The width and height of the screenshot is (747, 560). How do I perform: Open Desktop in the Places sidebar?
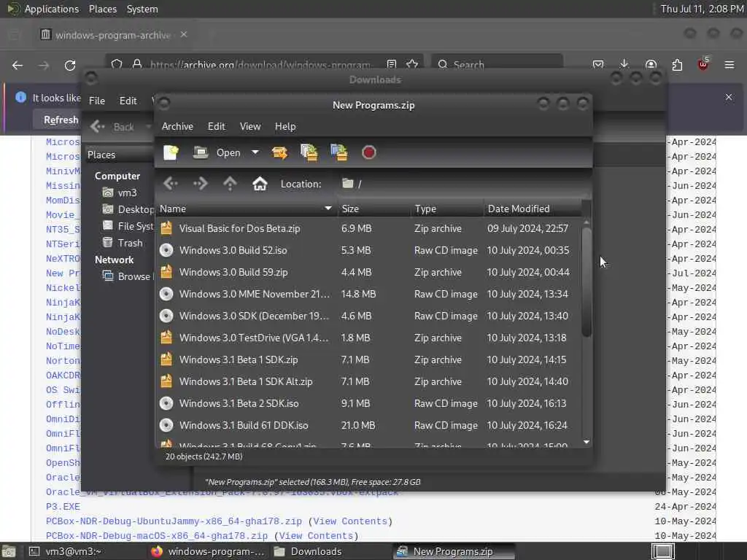pos(128,209)
